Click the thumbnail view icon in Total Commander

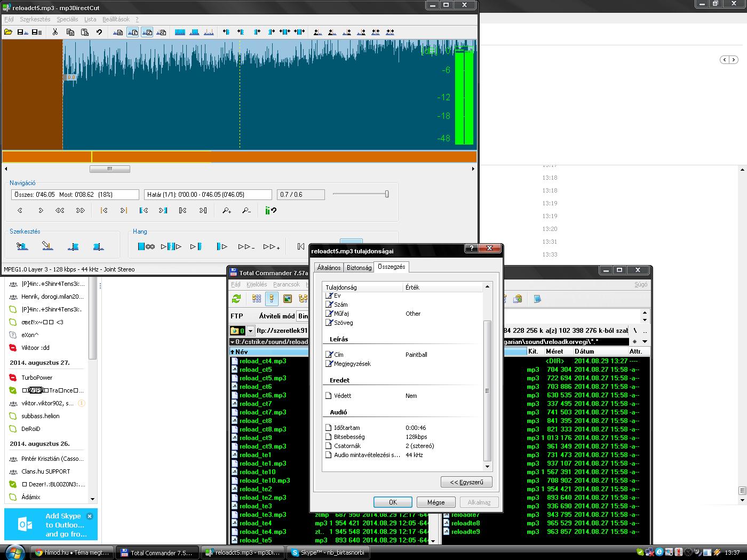tap(287, 299)
